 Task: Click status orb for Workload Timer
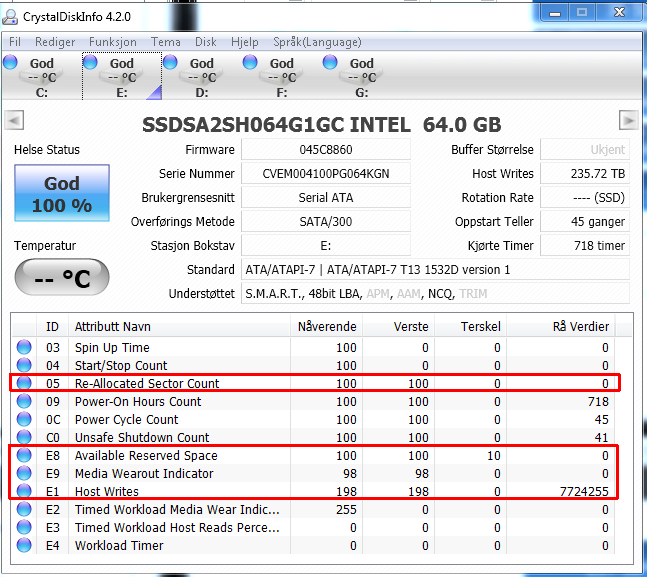click(x=24, y=545)
